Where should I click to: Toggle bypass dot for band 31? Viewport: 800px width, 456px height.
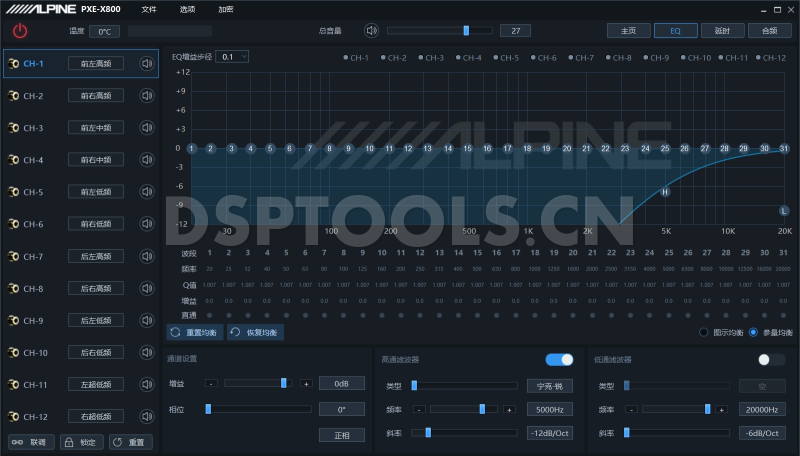(783, 315)
